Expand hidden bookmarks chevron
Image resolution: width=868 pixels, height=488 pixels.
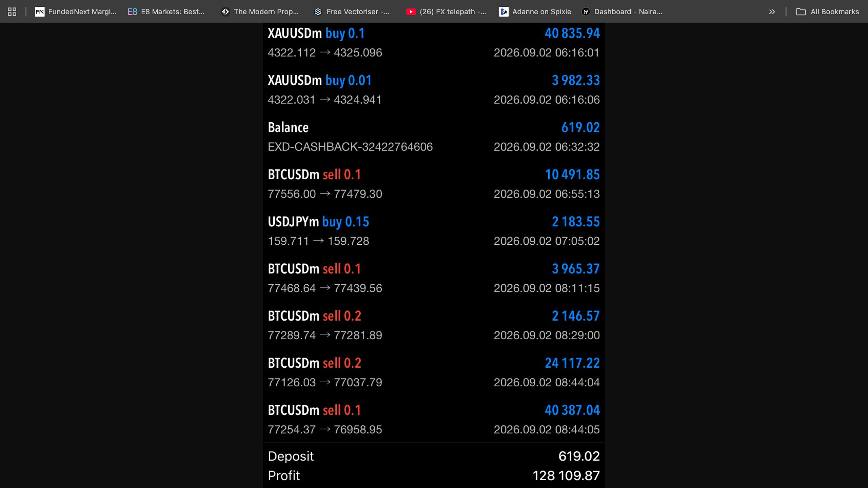click(772, 12)
